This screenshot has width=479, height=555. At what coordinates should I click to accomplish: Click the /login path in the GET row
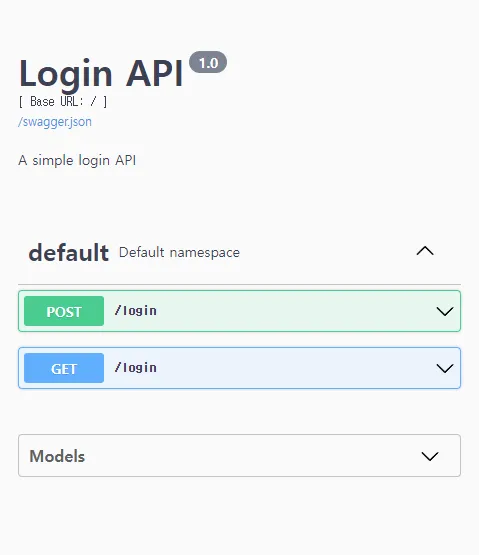pos(135,368)
